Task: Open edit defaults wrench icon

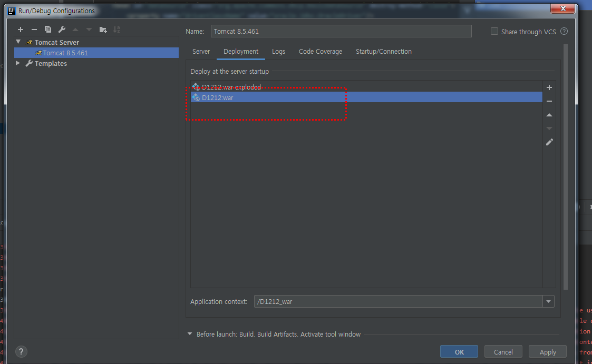Action: [62, 29]
